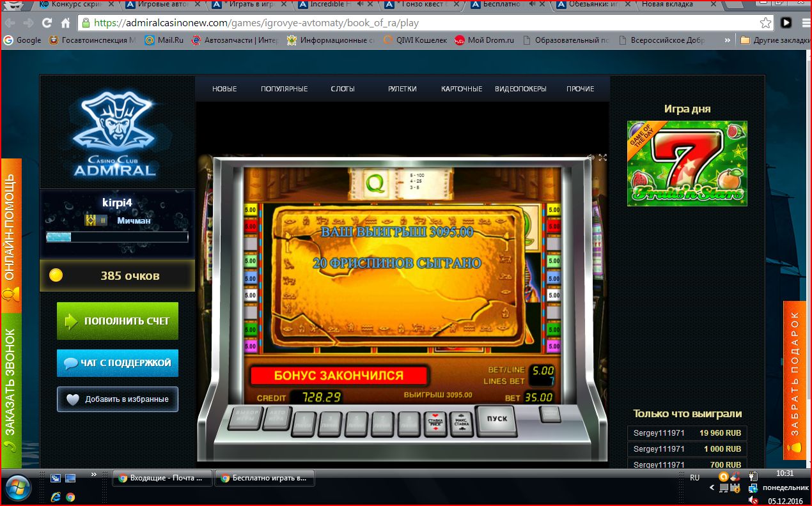Open the Новые games category
812x506 pixels.
click(224, 89)
